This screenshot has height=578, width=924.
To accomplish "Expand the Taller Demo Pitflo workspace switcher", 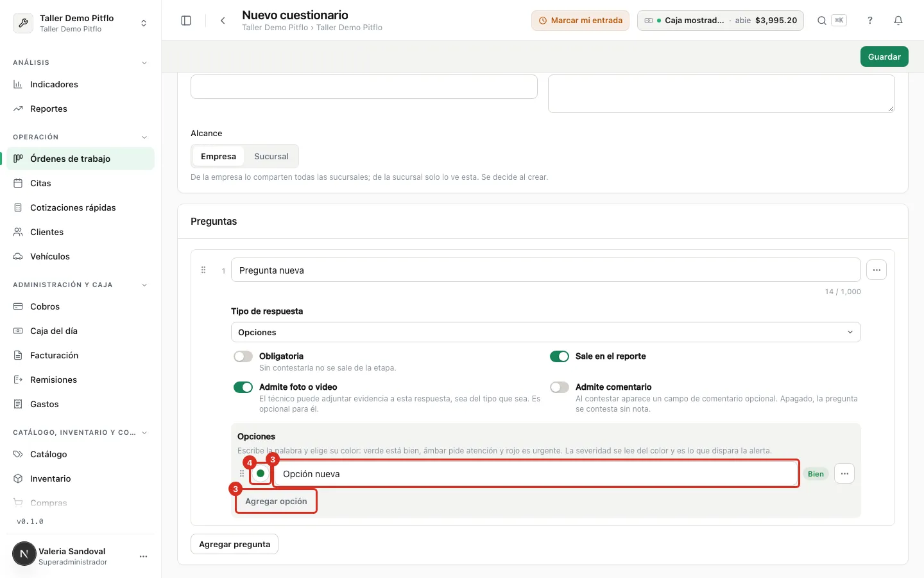I will [x=81, y=23].
